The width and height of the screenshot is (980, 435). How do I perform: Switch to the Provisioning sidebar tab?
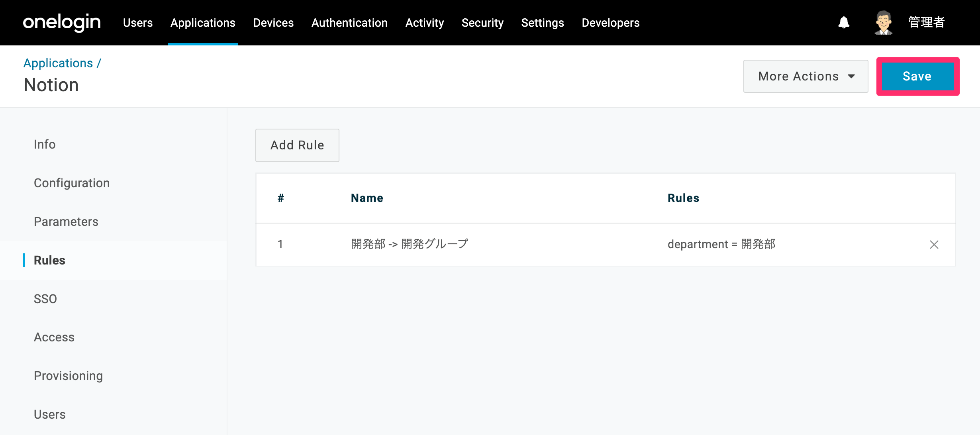pyautogui.click(x=69, y=376)
